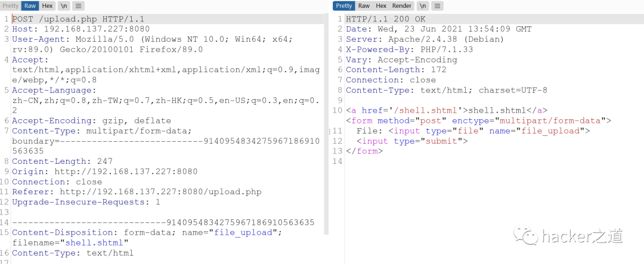Toggle \n non-printable characters in response panel
Screen dimensions: 644x264
tap(423, 6)
